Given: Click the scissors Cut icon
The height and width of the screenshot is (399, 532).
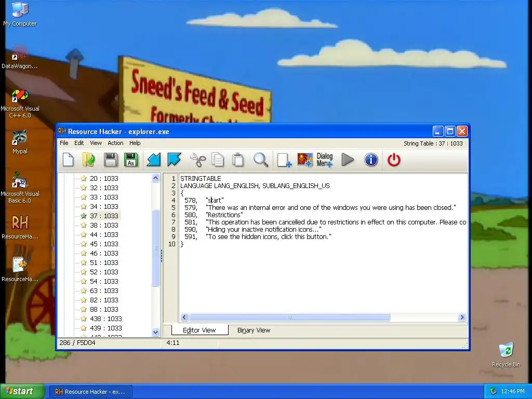Looking at the screenshot, I should click(198, 160).
